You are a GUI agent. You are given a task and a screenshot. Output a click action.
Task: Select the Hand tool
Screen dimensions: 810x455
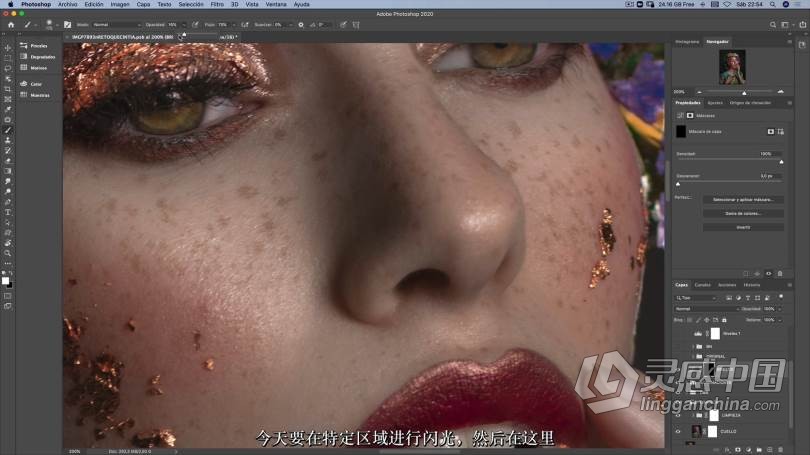8,243
